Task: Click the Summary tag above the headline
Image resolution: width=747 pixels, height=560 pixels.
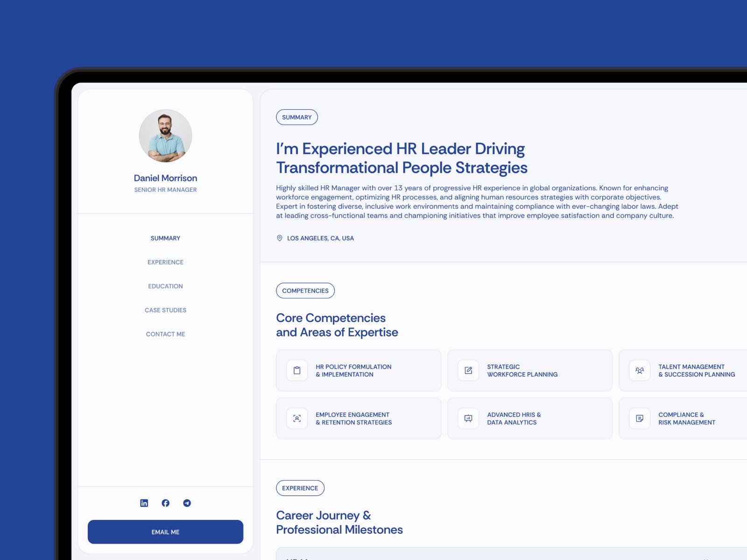Action: pyautogui.click(x=296, y=117)
